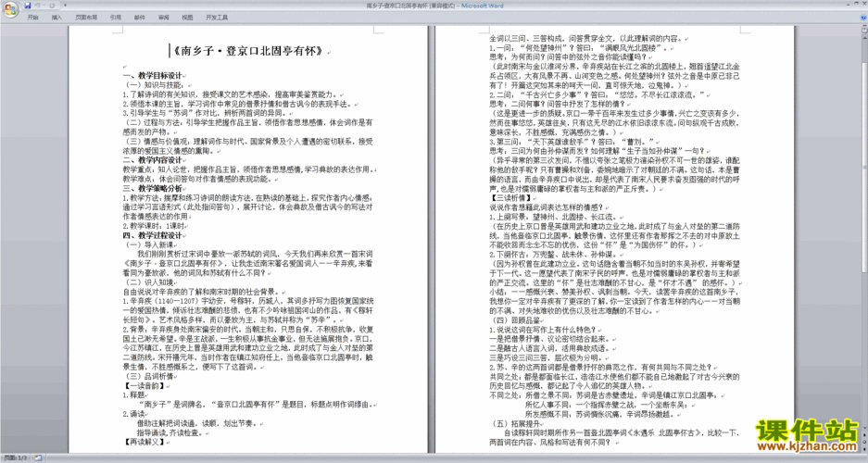Expand the Customize Quick Access Toolbar arrow
868x463 pixels.
tap(65, 6)
